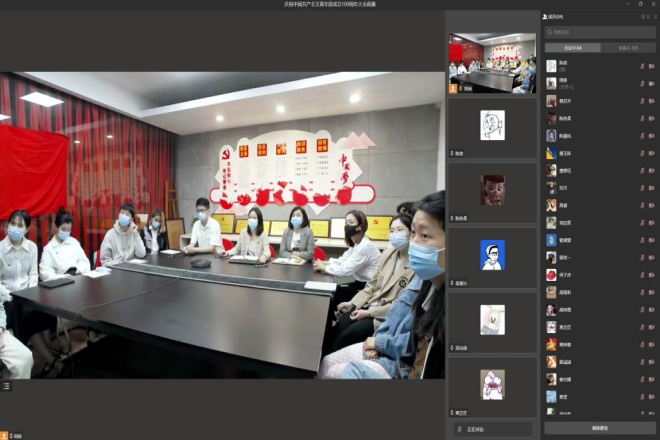Click the 正在讲话 speaking bar under thumbnails
Screen dimensions: 660x440
(492, 429)
